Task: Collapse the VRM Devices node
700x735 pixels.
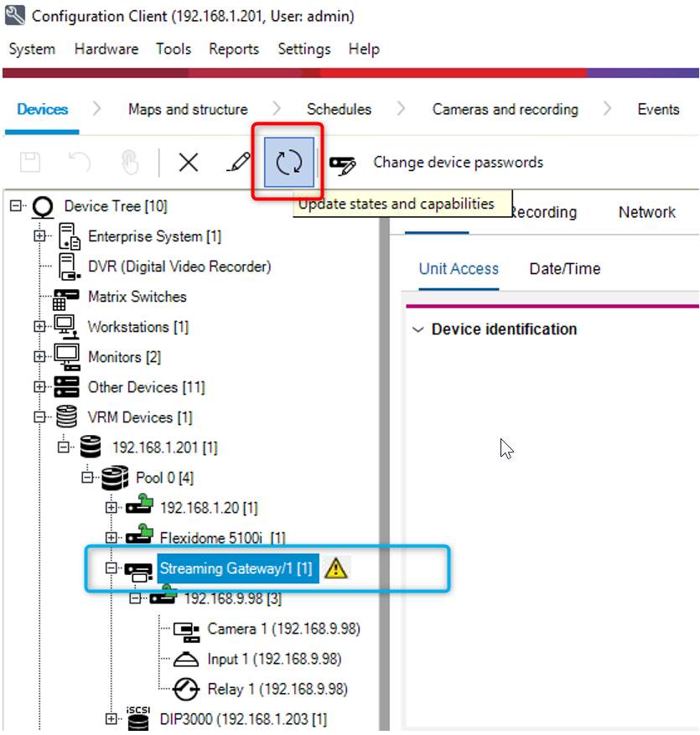Action: click(39, 417)
